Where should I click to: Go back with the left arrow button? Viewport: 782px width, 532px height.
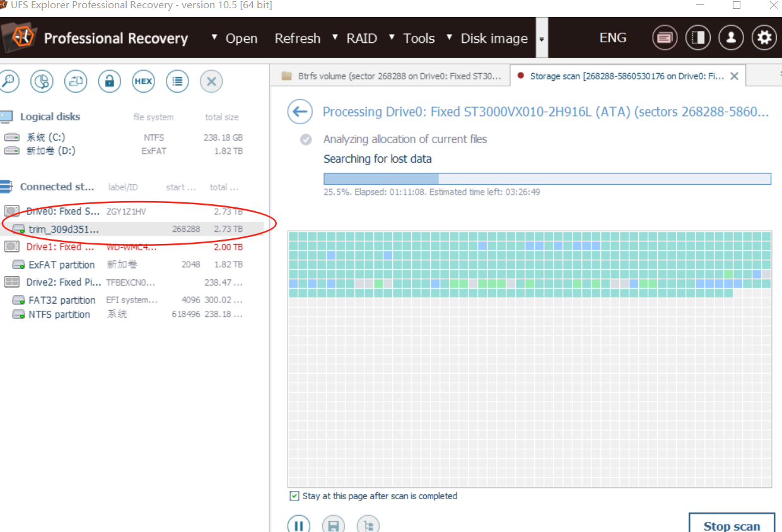pos(300,112)
